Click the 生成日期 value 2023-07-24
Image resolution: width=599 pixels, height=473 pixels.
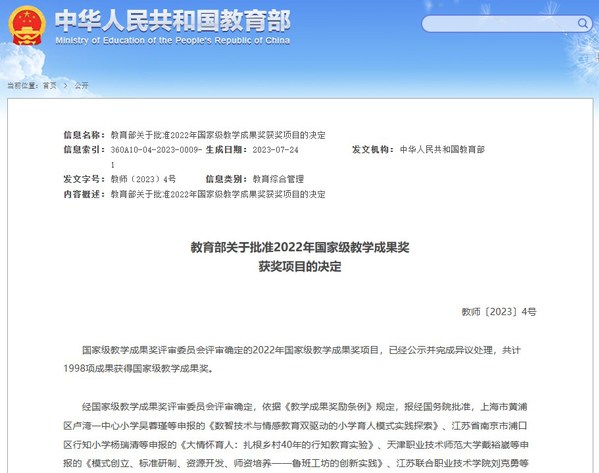[275, 150]
